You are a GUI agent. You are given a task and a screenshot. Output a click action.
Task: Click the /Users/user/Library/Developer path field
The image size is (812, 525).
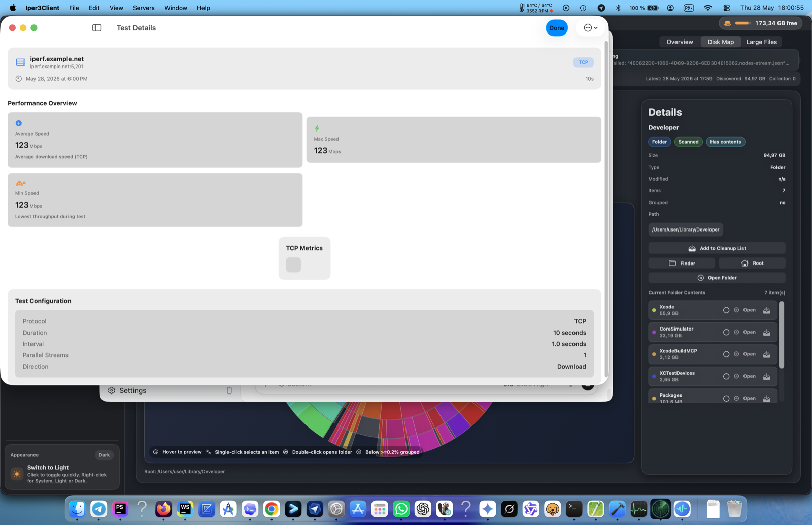click(x=686, y=229)
